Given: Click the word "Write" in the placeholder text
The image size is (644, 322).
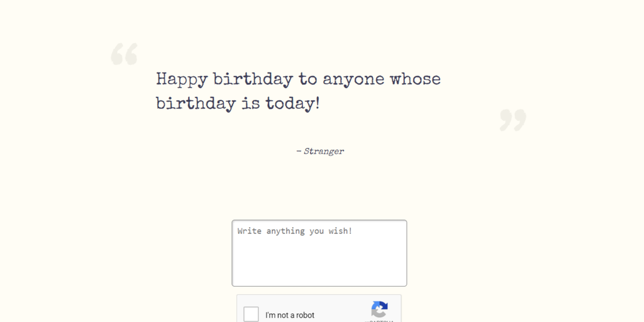Looking at the screenshot, I should pyautogui.click(x=250, y=231).
